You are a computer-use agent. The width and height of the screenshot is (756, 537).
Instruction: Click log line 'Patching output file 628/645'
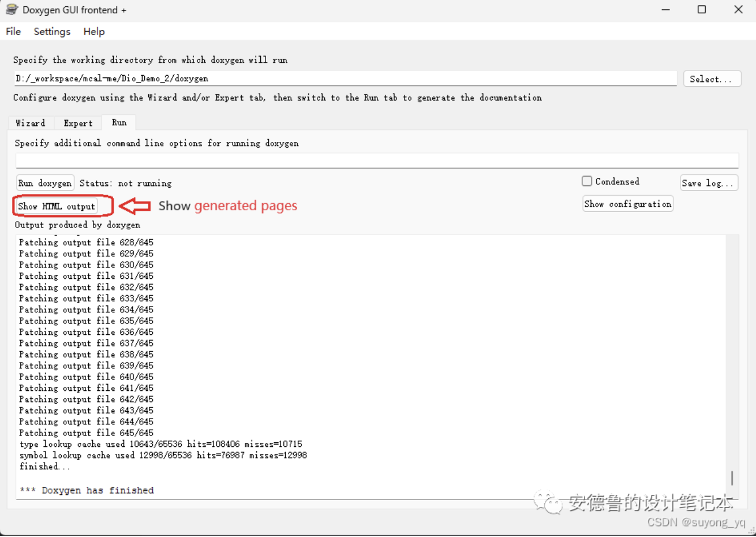click(86, 243)
